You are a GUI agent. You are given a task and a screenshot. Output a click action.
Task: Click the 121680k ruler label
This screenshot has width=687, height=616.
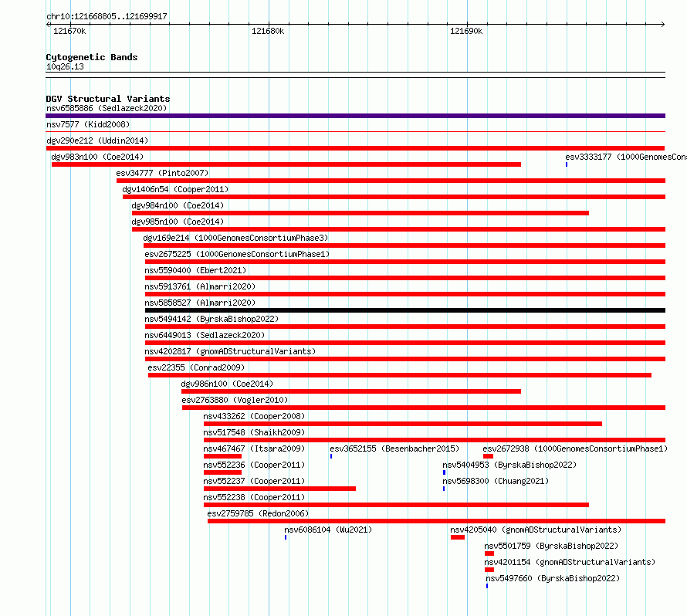point(268,31)
